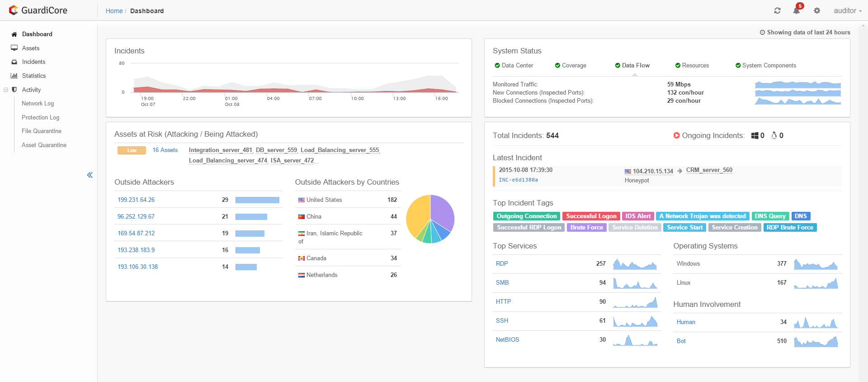Click the purple slice of pie chart
This screenshot has width=868, height=382.
(x=443, y=211)
